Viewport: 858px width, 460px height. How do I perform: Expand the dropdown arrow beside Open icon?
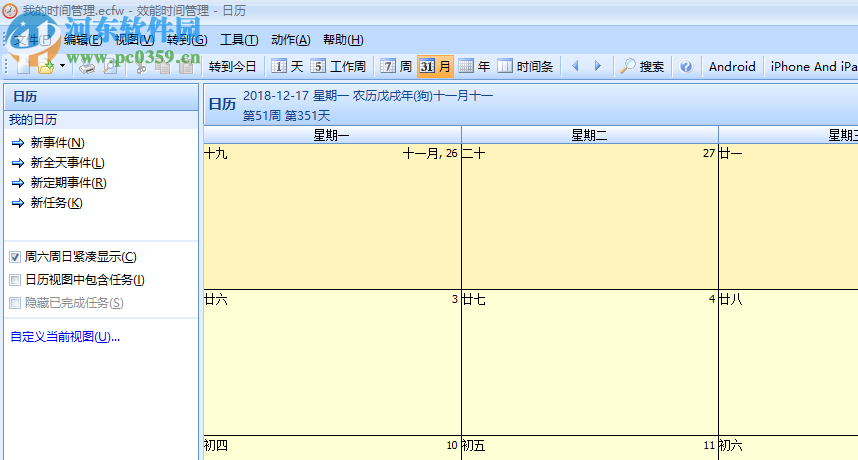[x=62, y=66]
